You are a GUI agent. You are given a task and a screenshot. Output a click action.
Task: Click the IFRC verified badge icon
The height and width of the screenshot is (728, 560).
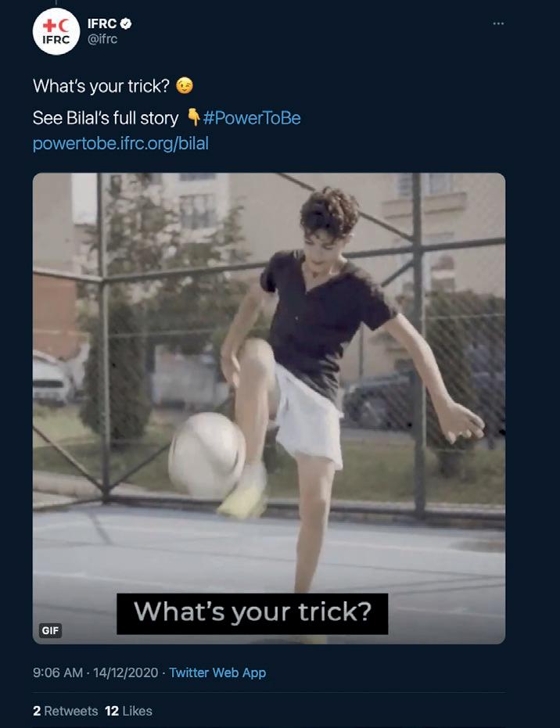pyautogui.click(x=126, y=23)
